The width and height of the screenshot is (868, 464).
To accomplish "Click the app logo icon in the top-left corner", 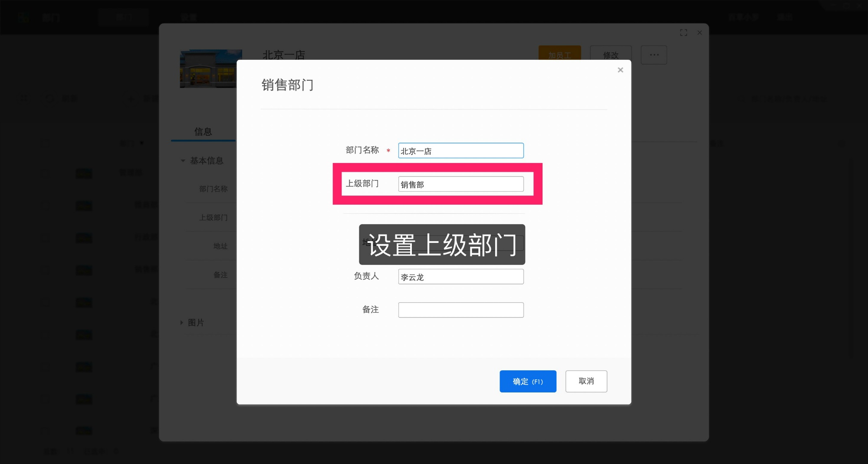I will coord(23,17).
